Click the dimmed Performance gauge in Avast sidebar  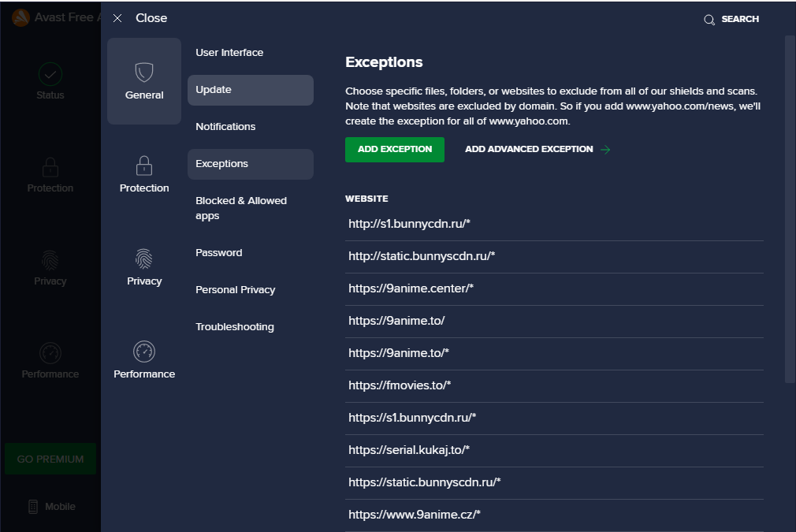[x=50, y=353]
